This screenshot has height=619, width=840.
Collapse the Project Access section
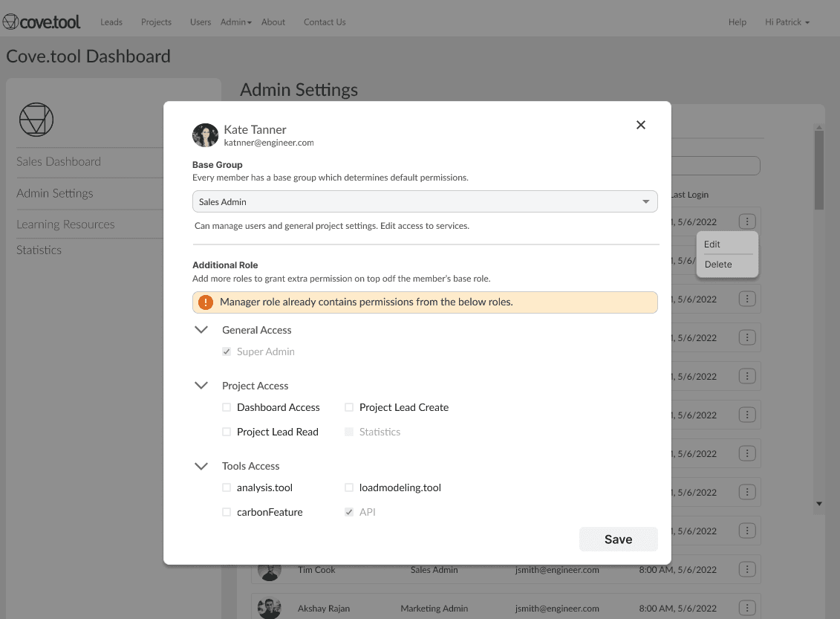[201, 386]
